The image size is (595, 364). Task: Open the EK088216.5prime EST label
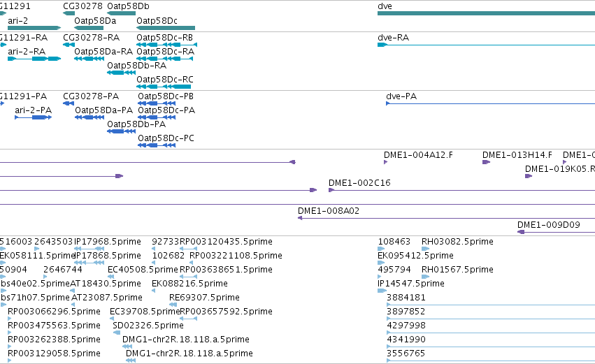tap(189, 284)
